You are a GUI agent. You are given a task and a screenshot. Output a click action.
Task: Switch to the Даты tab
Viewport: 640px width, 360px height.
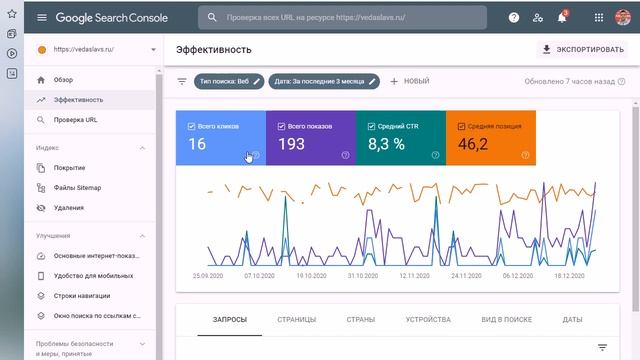[572, 320]
